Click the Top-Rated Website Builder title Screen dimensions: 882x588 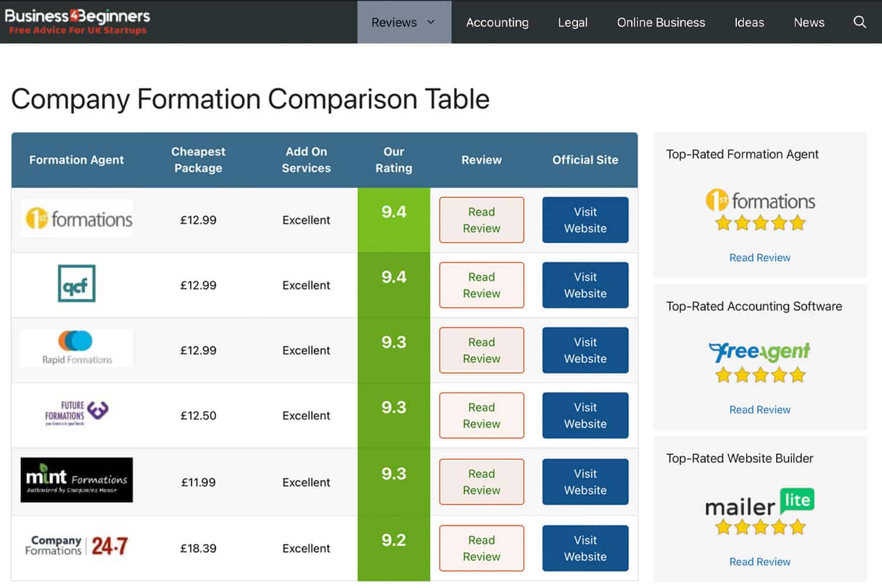point(740,458)
